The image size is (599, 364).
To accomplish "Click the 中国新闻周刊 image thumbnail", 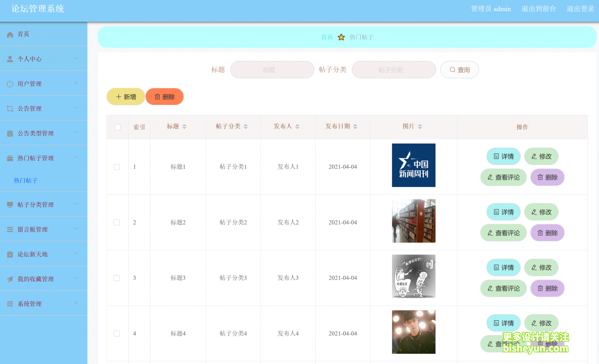I will point(413,165).
